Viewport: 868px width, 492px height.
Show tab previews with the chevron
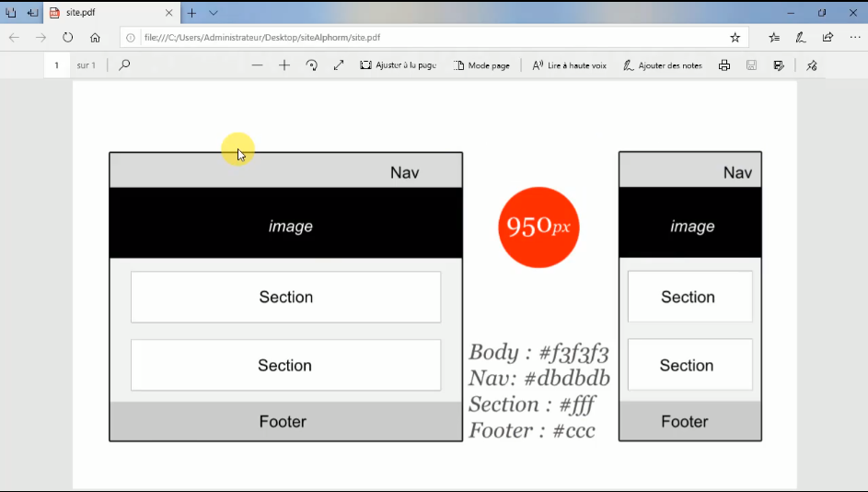pos(214,13)
